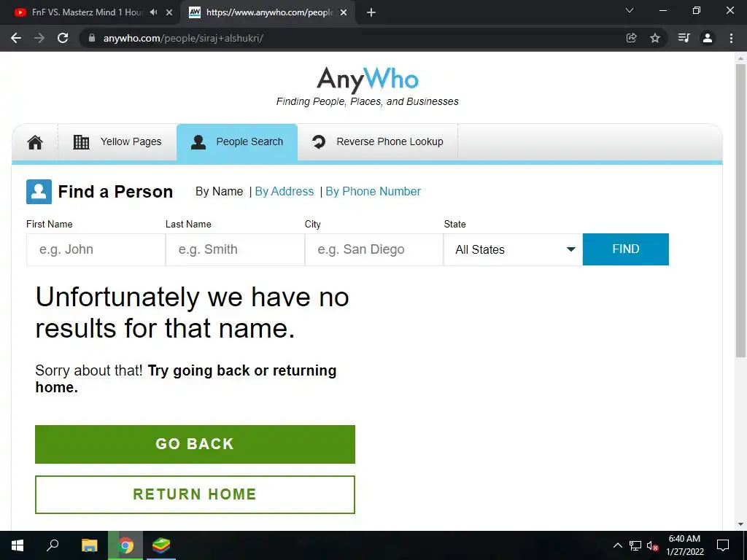The height and width of the screenshot is (560, 747).
Task: Mute the YouTube tab via speaker icon
Action: coord(153,12)
